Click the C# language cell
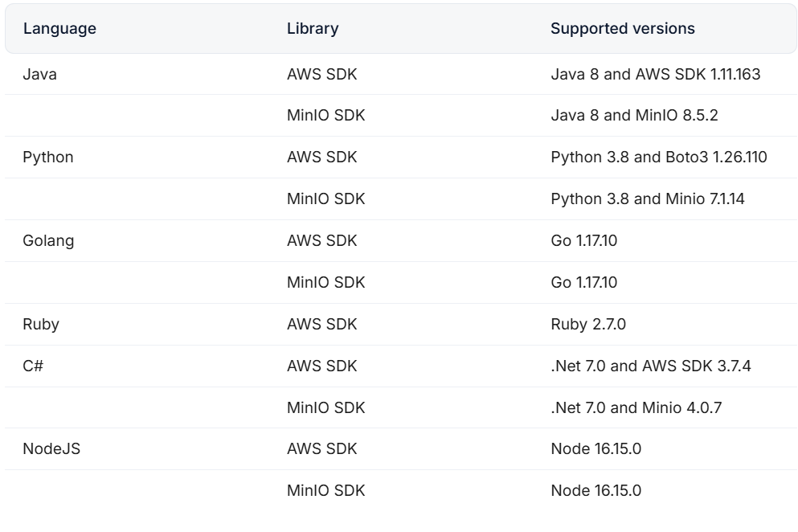Screen dimensions: 798x532 coord(33,366)
